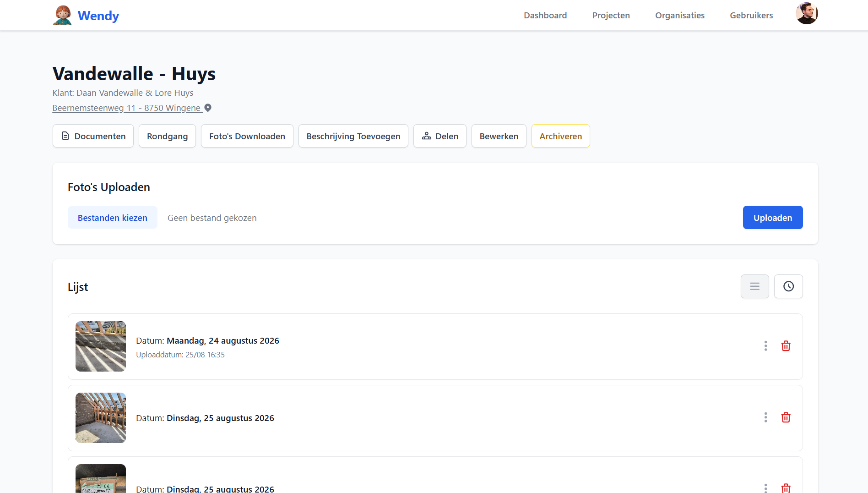The width and height of the screenshot is (868, 493).
Task: Delete the first Dinsdag 25 augustus photo
Action: [786, 417]
